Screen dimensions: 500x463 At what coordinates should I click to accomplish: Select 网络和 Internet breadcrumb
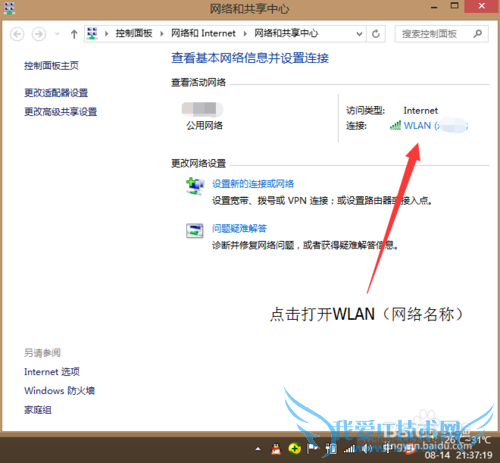point(203,33)
